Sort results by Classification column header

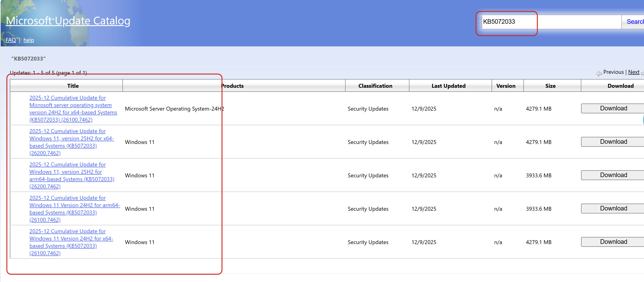375,86
